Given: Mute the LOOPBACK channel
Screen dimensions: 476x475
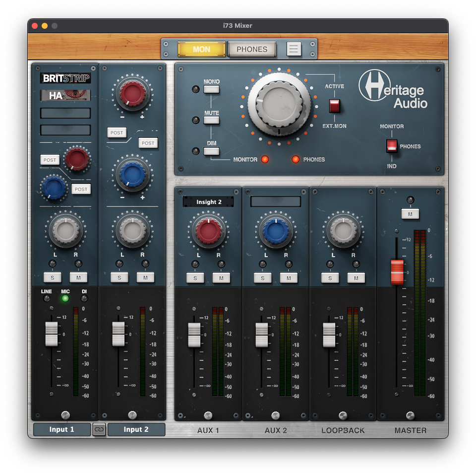Looking at the screenshot, I should point(356,278).
